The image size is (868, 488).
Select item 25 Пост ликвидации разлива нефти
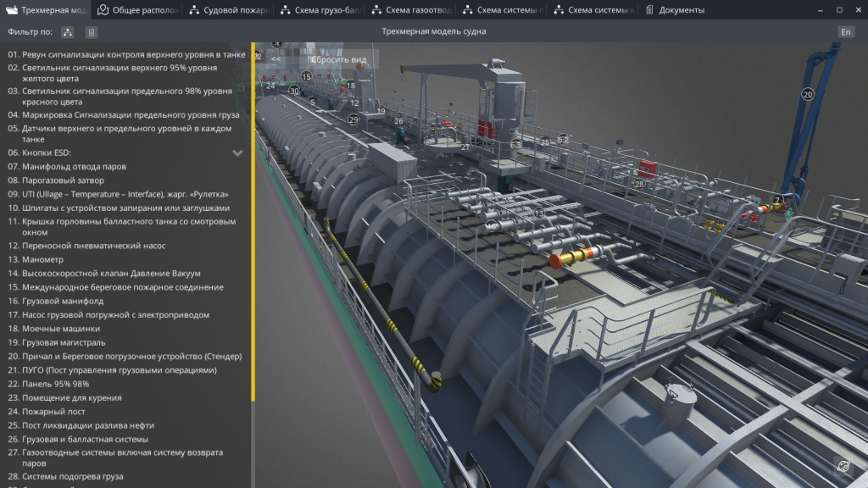(81, 425)
